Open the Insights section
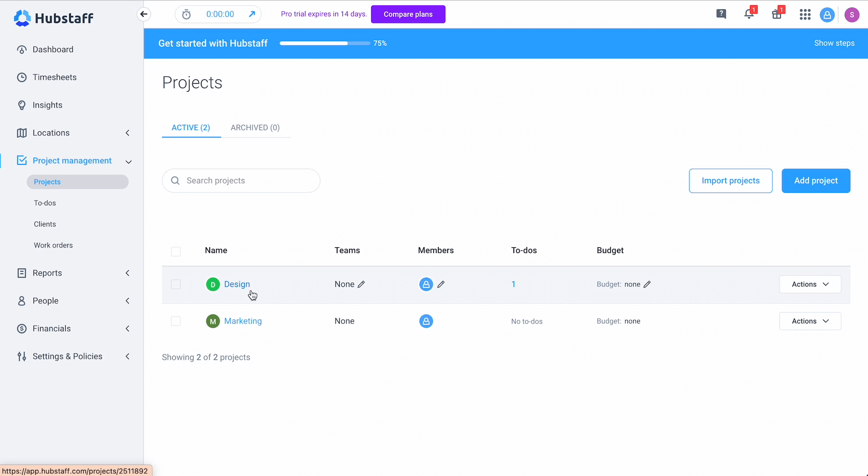The image size is (868, 476). (47, 105)
